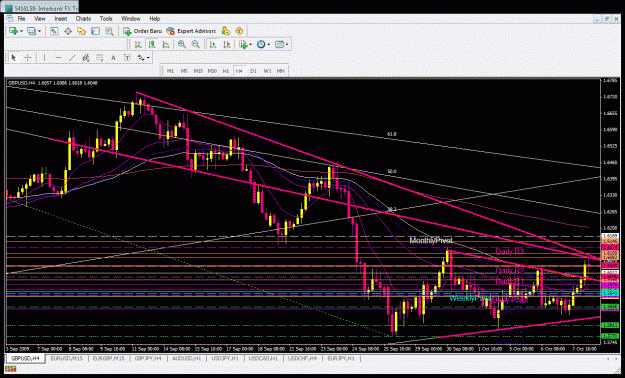This screenshot has width=625, height=378.
Task: Select the Fibonacci retracement tool
Action: pos(99,58)
